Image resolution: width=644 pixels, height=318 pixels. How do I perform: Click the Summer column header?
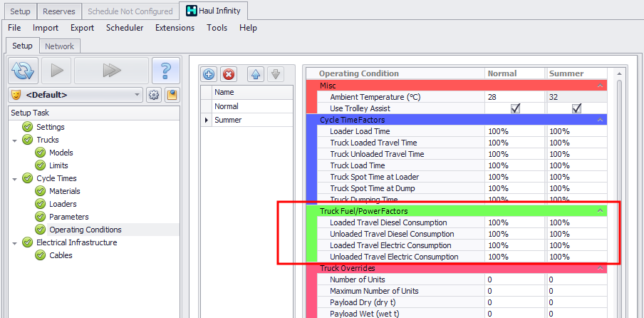pos(577,73)
